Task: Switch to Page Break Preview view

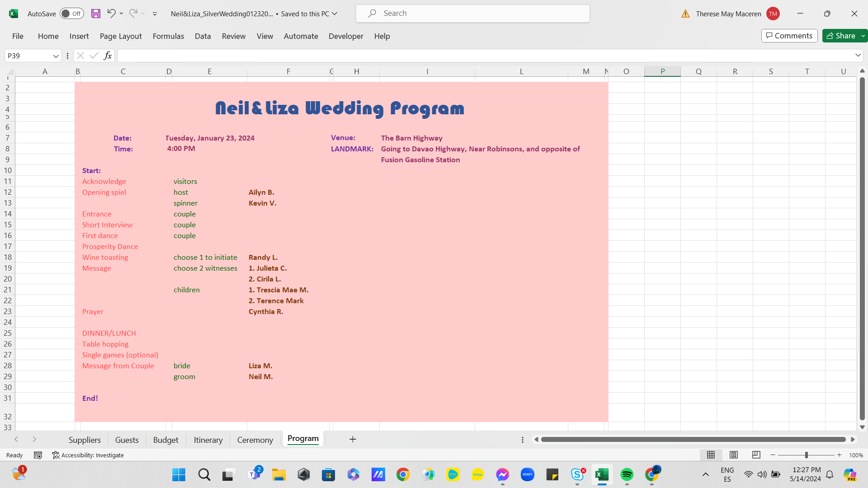Action: pyautogui.click(x=756, y=455)
